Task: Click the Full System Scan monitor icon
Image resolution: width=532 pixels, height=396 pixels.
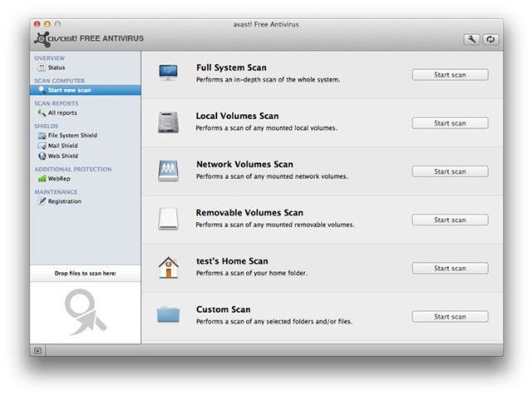Action: click(168, 74)
